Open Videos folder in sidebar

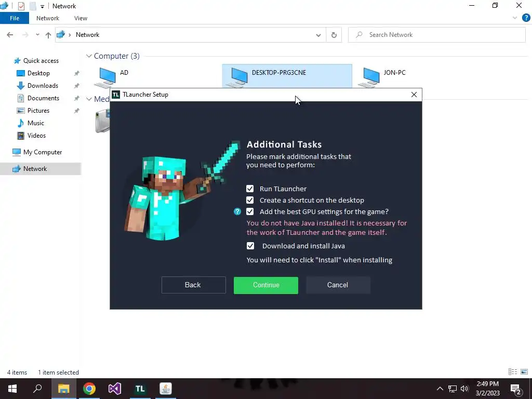[36, 136]
